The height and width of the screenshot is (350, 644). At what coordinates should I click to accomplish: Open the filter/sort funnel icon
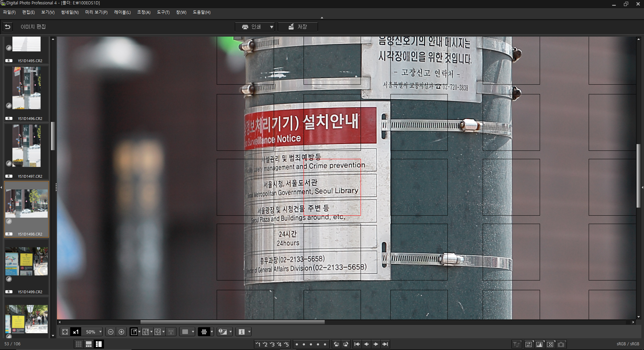pos(517,344)
